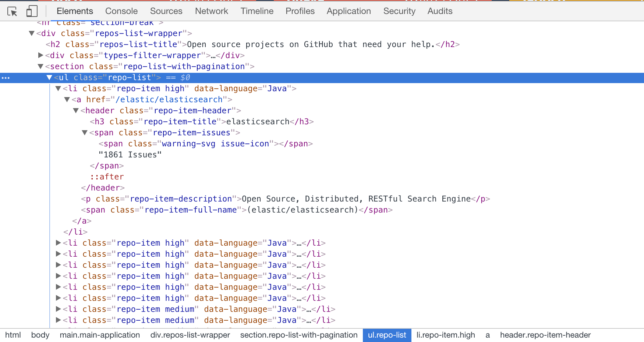The width and height of the screenshot is (644, 342).
Task: Open the Profiles tab
Action: click(x=300, y=11)
